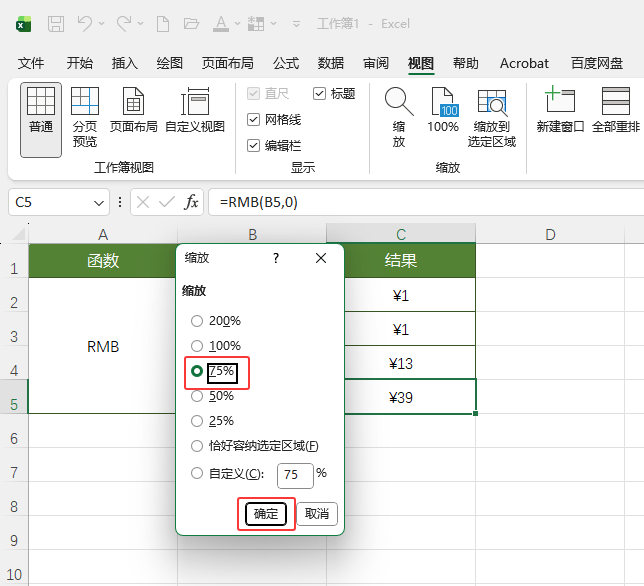The height and width of the screenshot is (586, 644).
Task: Open the 帮助 tab
Action: coord(466,63)
